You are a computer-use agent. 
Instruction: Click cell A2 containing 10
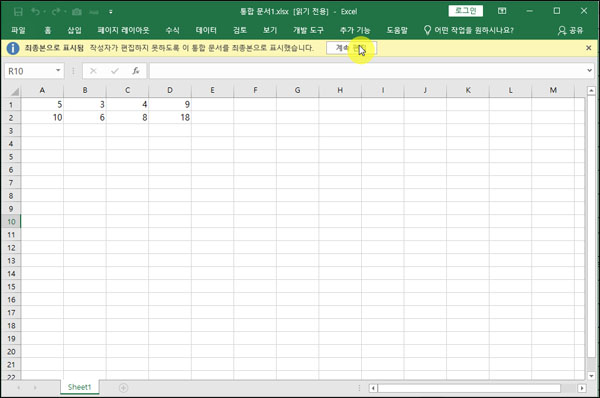42,117
